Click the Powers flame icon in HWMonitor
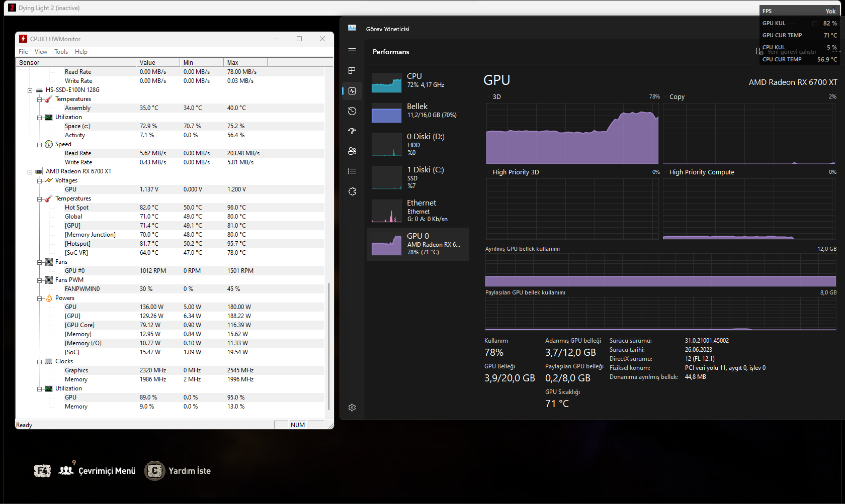845x504 pixels. click(x=49, y=298)
